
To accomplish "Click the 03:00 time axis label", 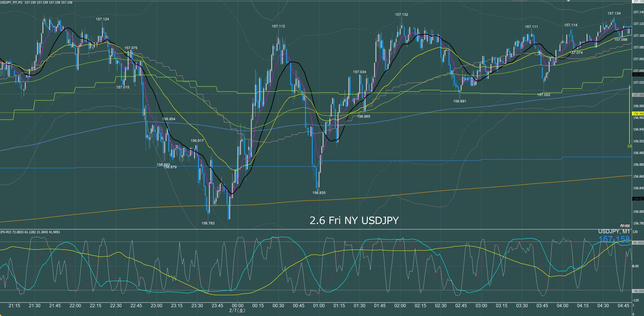I will pos(481,306).
